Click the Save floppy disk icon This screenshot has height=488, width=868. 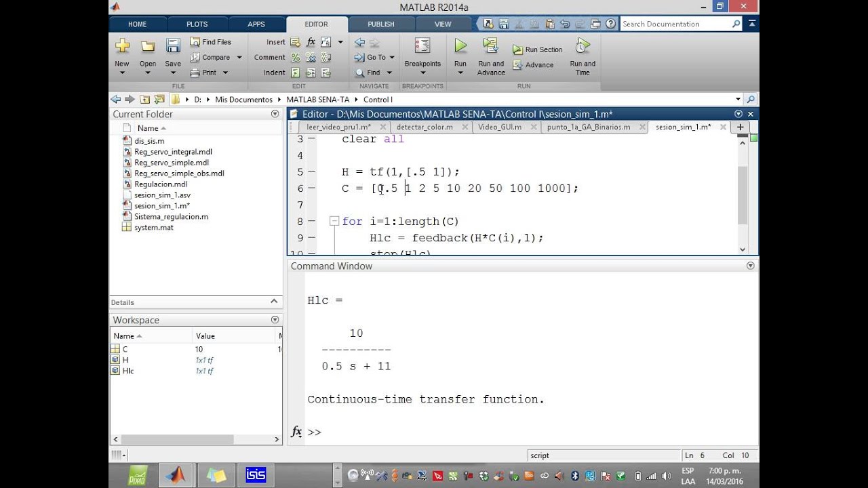tap(173, 46)
